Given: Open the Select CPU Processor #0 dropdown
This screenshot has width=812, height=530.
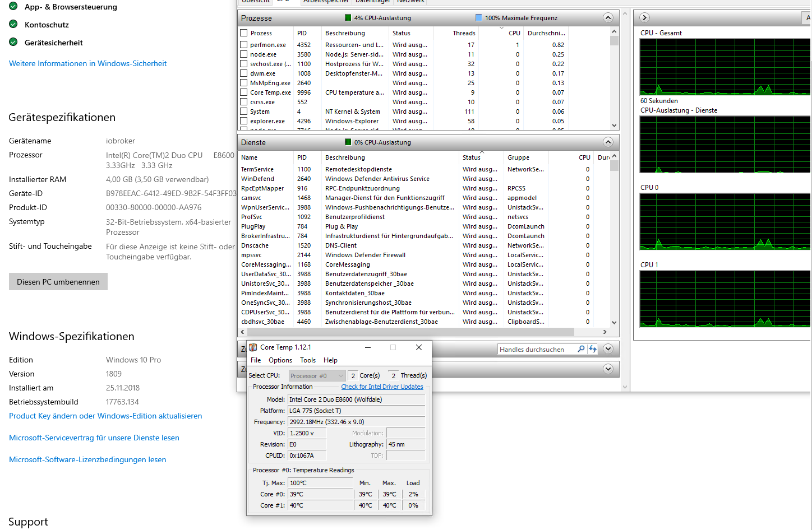Looking at the screenshot, I should click(x=317, y=376).
